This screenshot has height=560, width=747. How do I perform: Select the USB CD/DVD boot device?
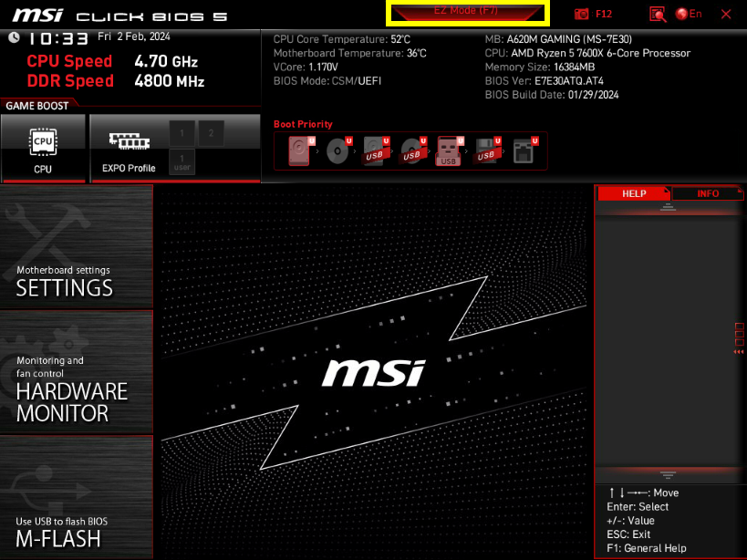412,151
